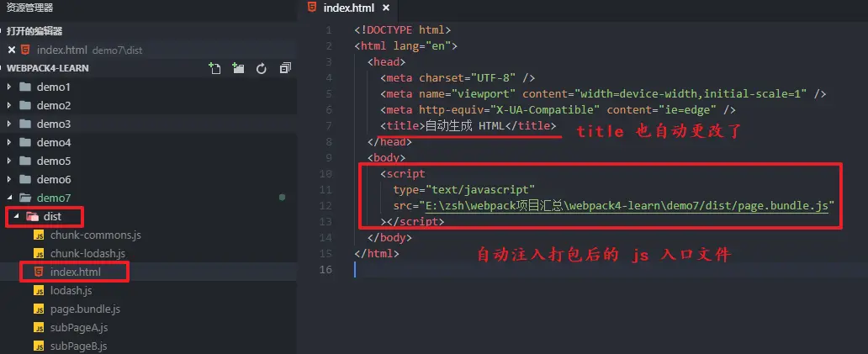Screen dimensions: 868x354
Task: Expand the demo2 folder arrow
Action: coord(9,105)
